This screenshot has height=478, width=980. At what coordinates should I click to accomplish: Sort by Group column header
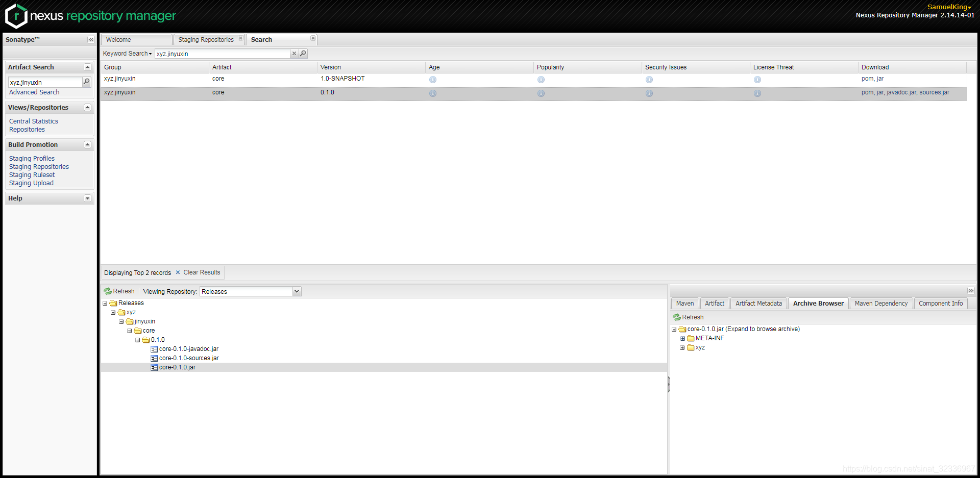tap(155, 67)
